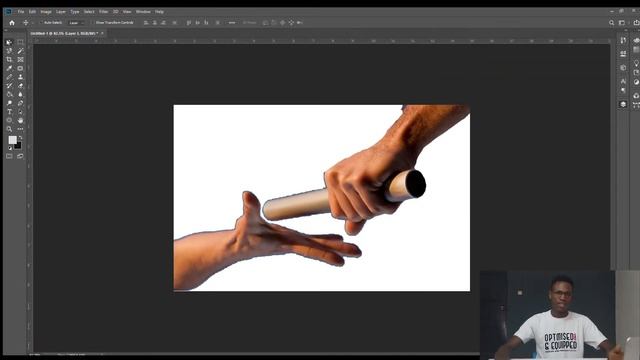Open the search icon at top right

point(611,23)
